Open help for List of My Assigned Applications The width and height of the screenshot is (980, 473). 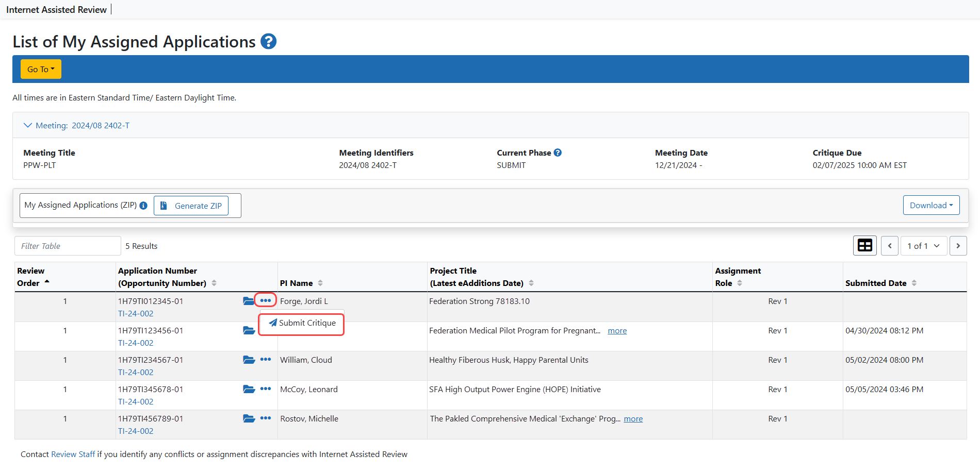[x=268, y=41]
